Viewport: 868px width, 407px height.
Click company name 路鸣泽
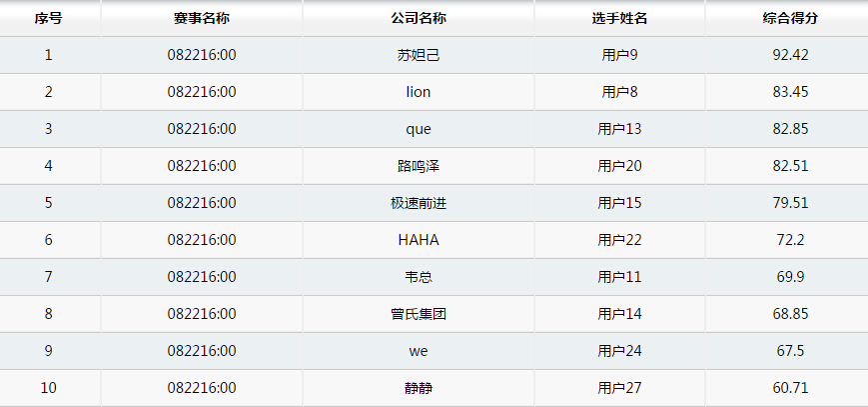point(419,166)
